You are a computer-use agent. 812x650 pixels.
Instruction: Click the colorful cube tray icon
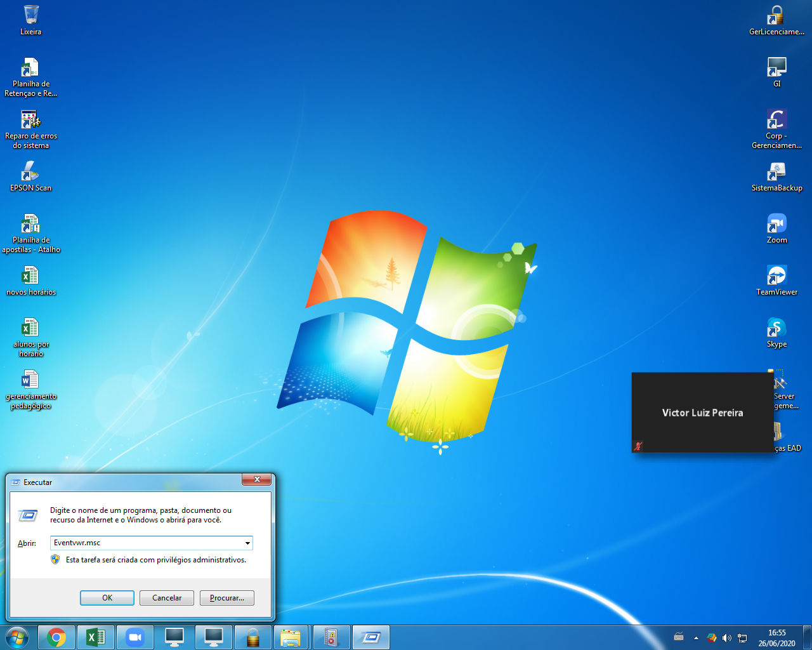point(712,637)
